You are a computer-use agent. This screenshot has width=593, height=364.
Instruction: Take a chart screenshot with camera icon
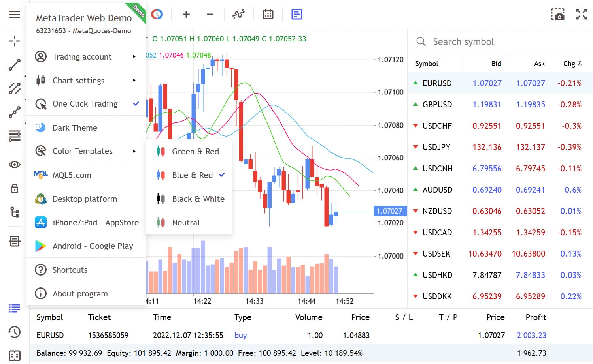[558, 15]
